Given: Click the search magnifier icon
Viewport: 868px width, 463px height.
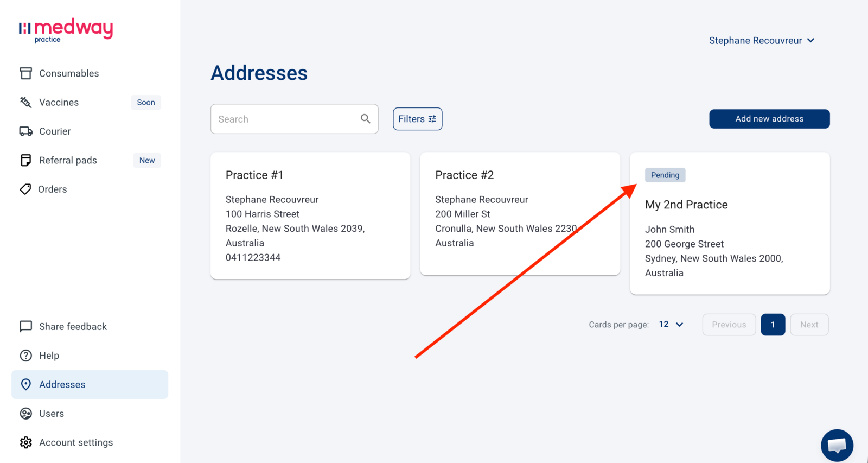Looking at the screenshot, I should coord(366,119).
